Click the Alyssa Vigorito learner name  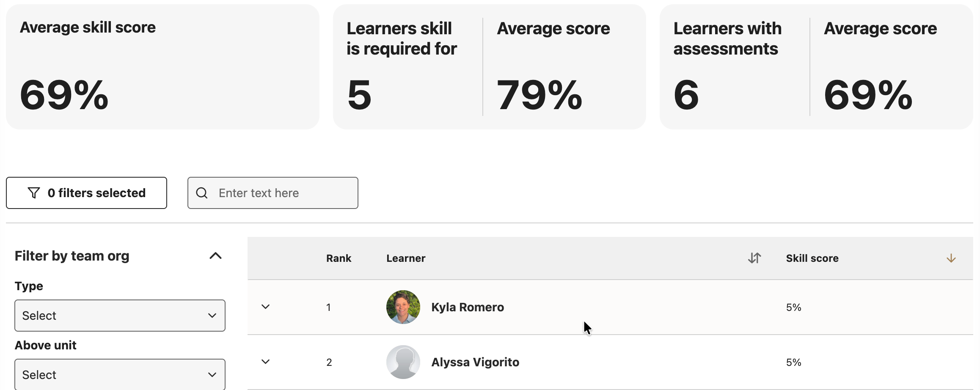coord(475,362)
